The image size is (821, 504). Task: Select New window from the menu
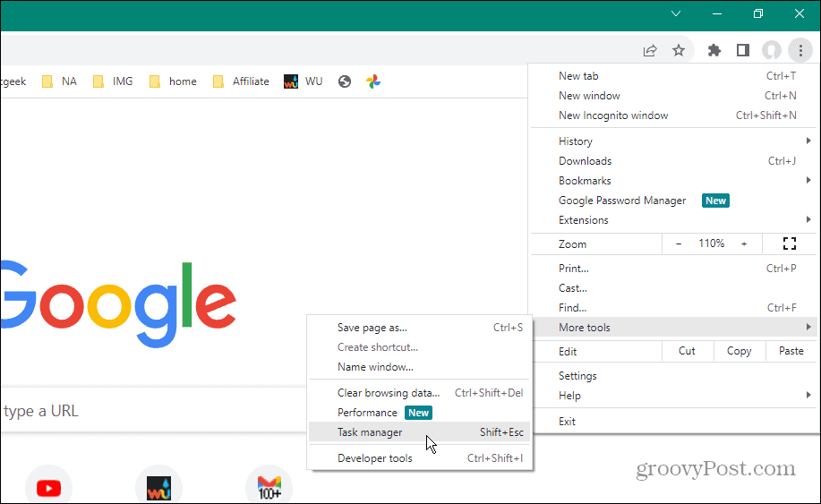[673, 95]
